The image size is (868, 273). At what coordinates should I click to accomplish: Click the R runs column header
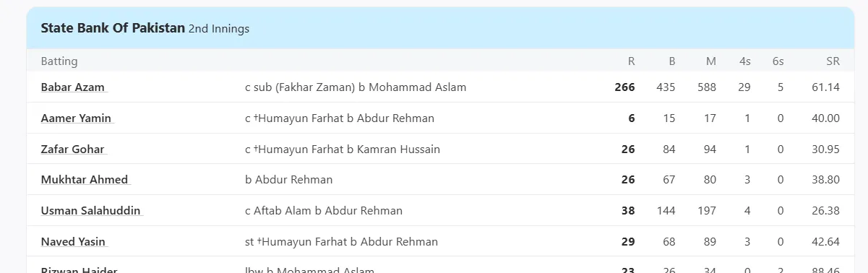tap(632, 61)
